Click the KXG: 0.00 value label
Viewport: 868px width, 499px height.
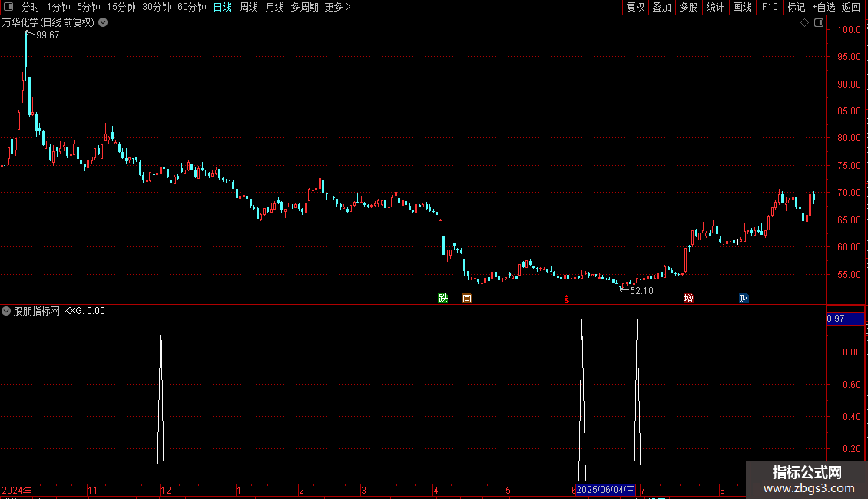[x=84, y=311]
